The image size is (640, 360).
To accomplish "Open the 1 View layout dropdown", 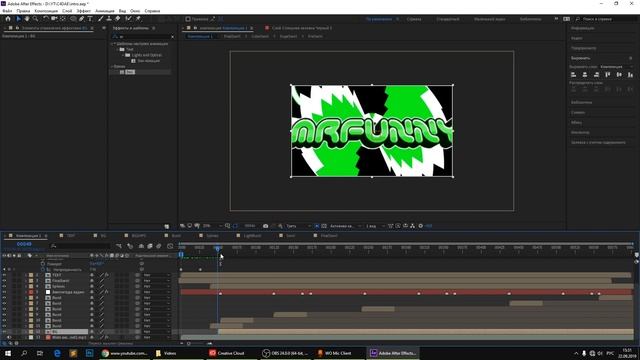I will [x=375, y=226].
